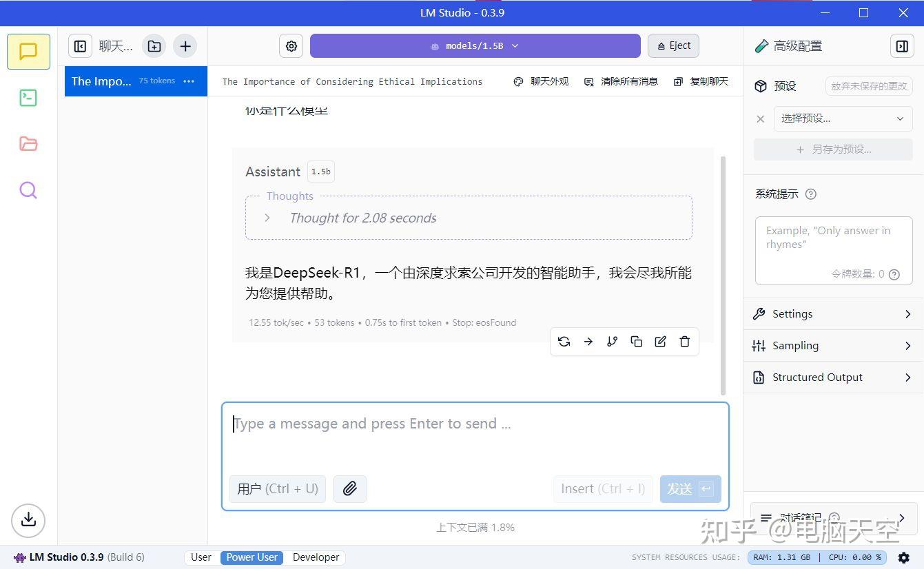
Task: Click the system prompt text box
Action: tap(834, 251)
